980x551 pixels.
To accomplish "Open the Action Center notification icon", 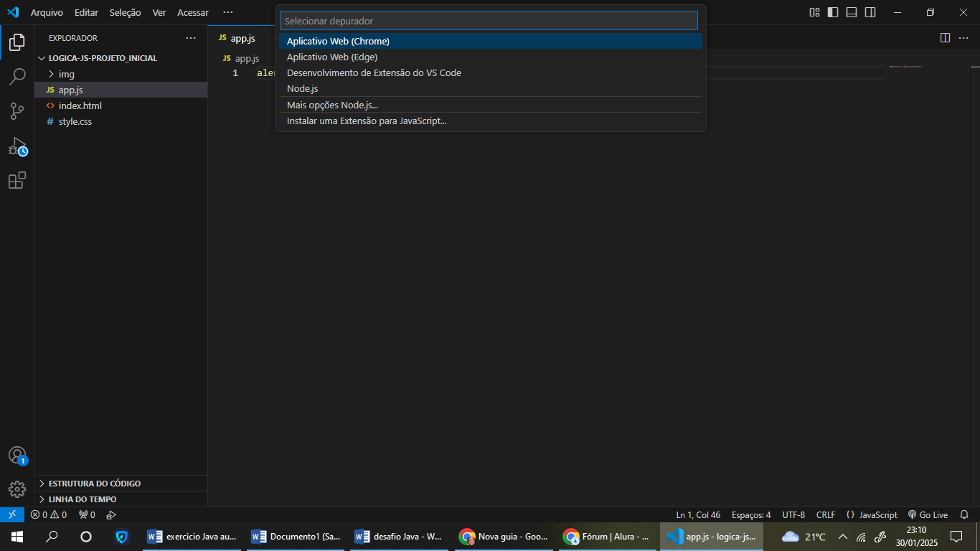I will (956, 537).
